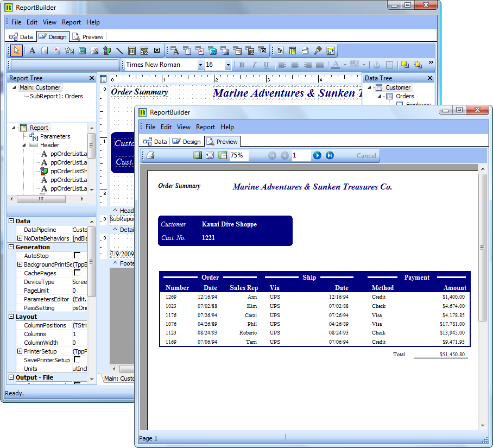This screenshot has width=493, height=448.
Task: Select the Region component tool
Action: 280,51
